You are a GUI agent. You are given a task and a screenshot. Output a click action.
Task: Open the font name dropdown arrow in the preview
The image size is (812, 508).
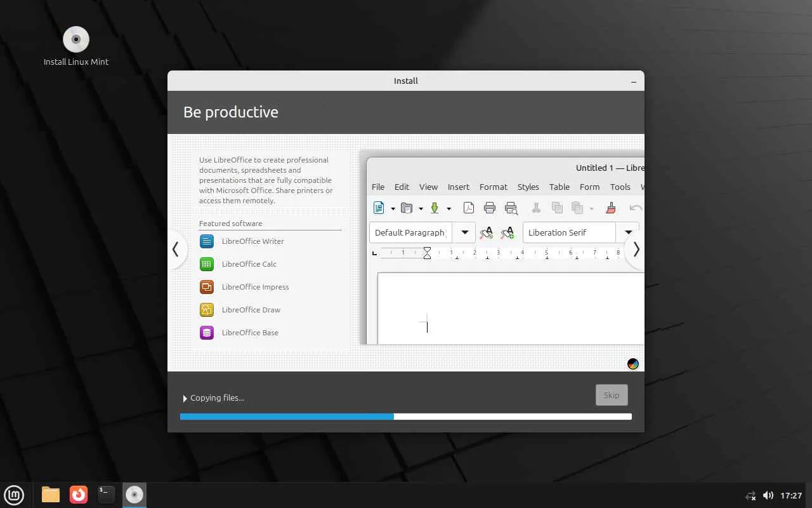click(628, 232)
